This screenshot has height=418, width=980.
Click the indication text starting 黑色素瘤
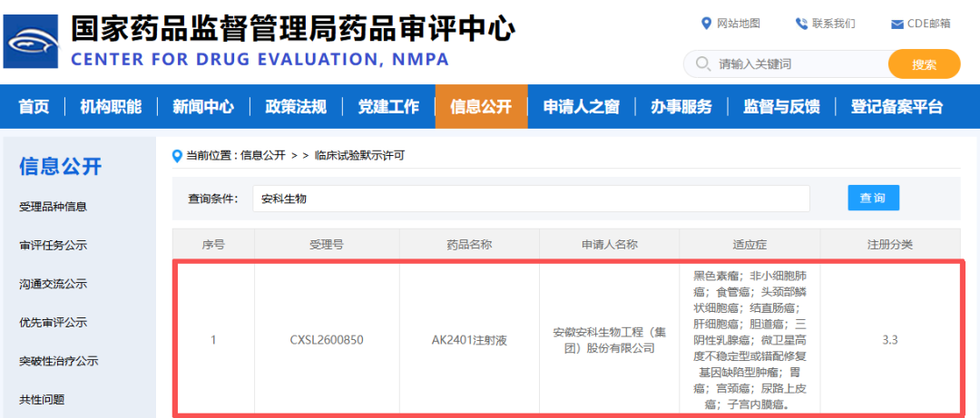[x=750, y=340]
